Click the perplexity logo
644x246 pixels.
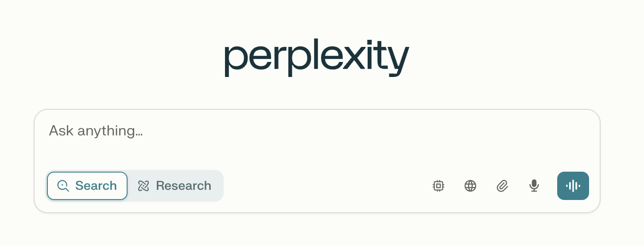point(317,58)
